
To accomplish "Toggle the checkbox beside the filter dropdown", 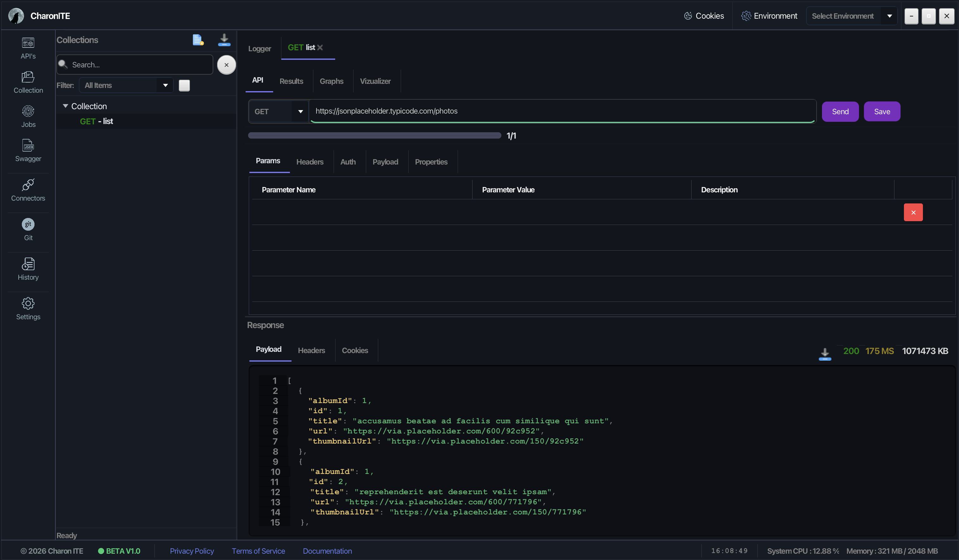I will pyautogui.click(x=184, y=85).
